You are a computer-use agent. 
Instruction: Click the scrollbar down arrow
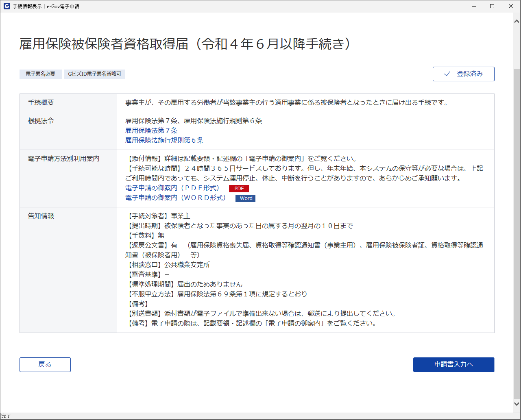tap(517, 404)
